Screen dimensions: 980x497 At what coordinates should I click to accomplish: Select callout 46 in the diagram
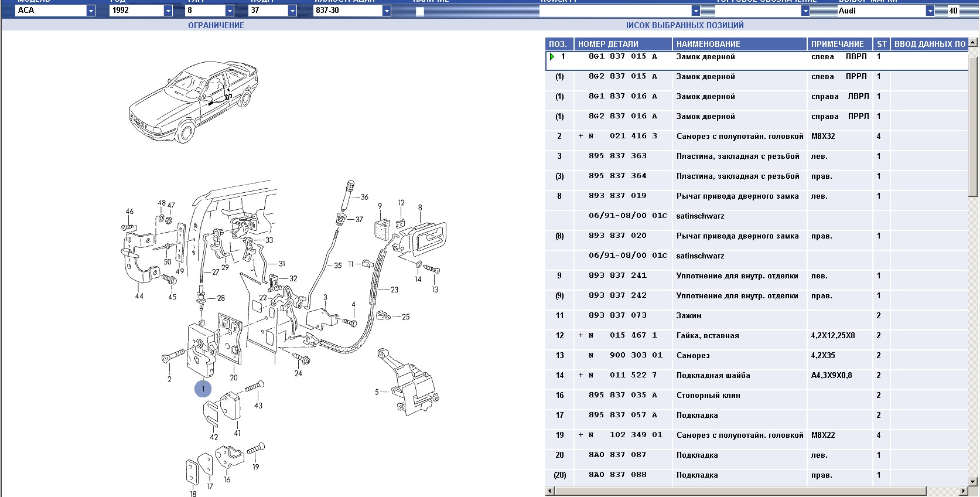pyautogui.click(x=129, y=212)
